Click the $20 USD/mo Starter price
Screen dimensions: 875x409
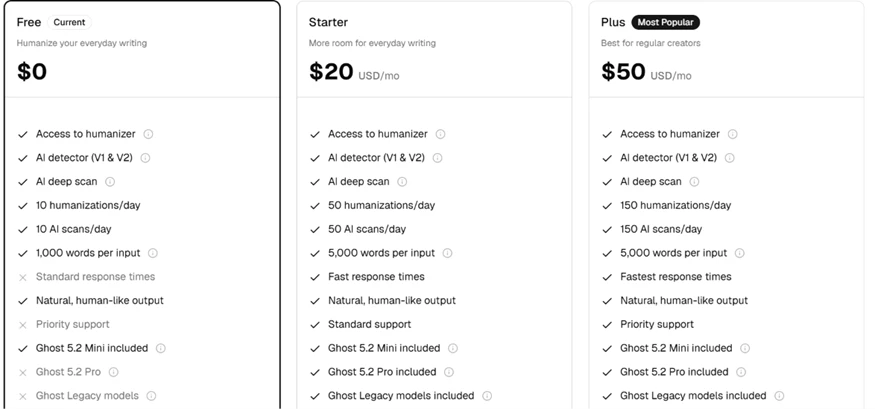[x=354, y=72]
